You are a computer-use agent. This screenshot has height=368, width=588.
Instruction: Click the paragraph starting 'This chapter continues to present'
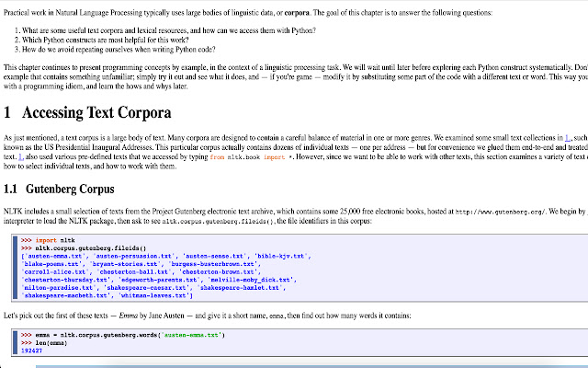coord(296,77)
